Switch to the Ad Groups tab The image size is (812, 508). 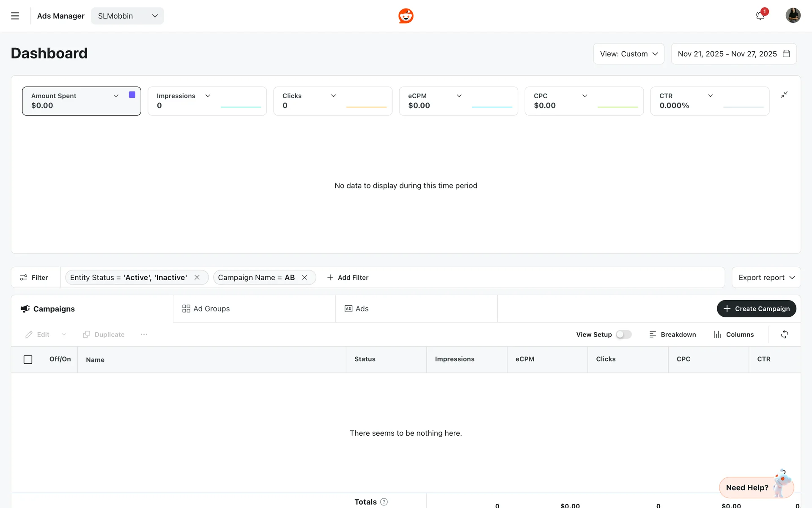[x=206, y=309]
